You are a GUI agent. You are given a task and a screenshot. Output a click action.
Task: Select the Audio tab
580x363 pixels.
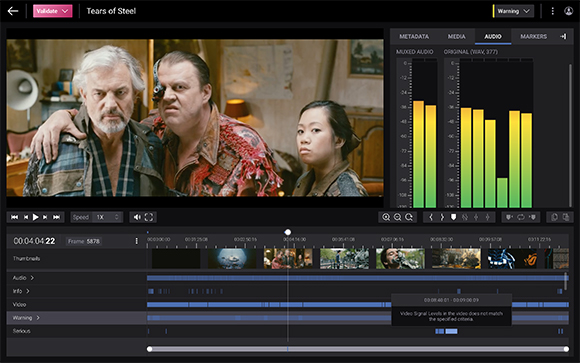pos(493,36)
